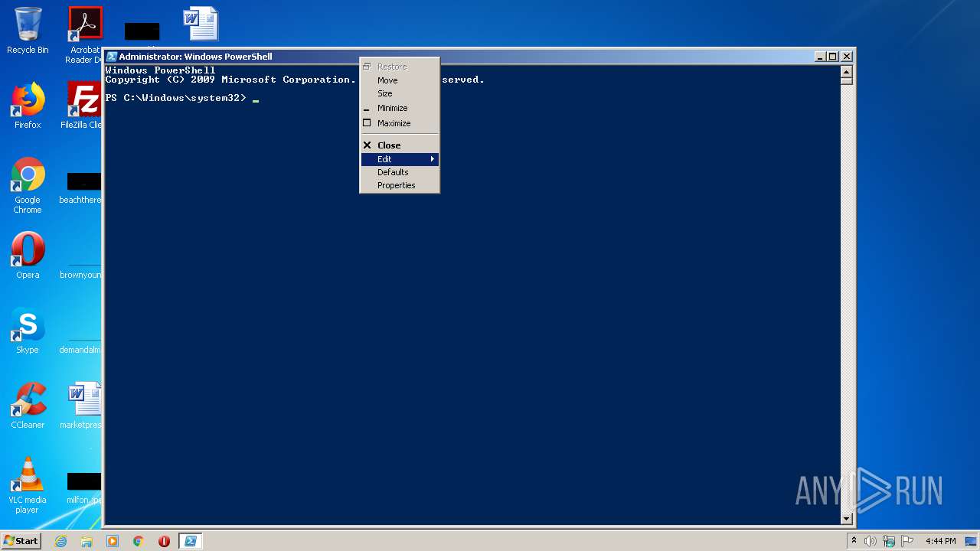Select Maximize in the system menu
This screenshot has height=551, width=980.
pyautogui.click(x=400, y=123)
